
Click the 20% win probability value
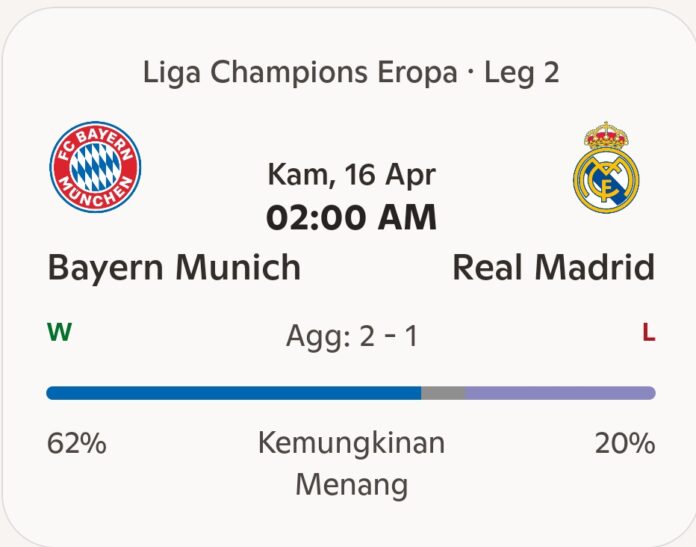point(625,443)
